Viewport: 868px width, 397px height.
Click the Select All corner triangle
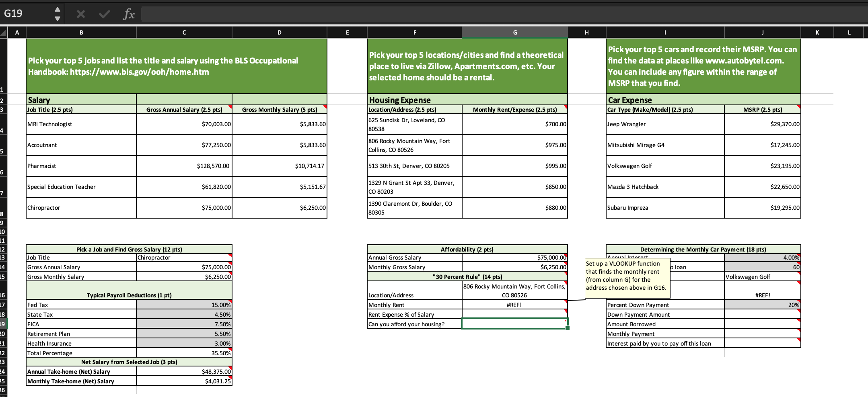[4, 33]
